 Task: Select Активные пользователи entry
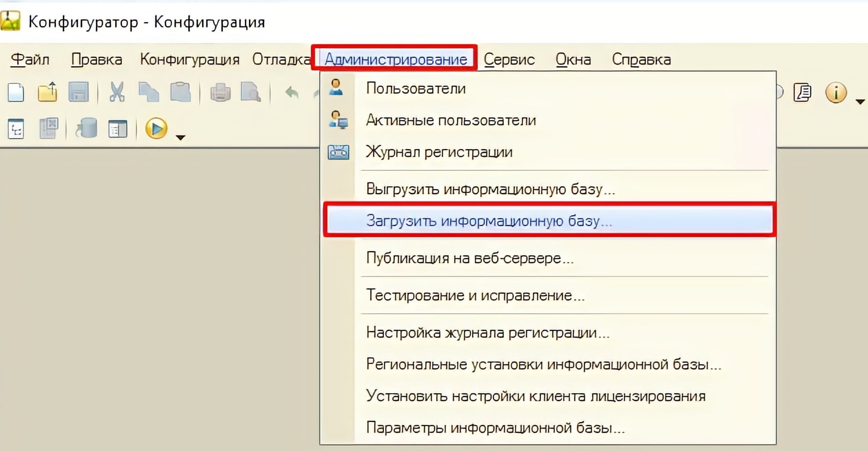tap(548, 120)
